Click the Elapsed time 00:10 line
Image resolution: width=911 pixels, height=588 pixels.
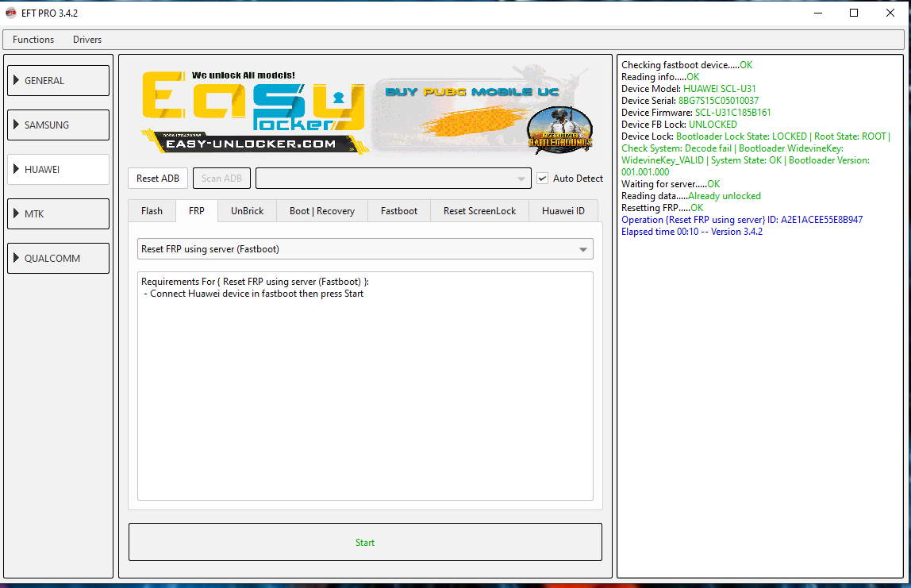tap(691, 231)
